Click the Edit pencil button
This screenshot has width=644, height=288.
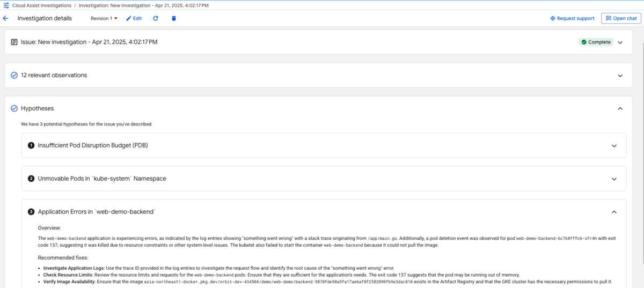(134, 18)
